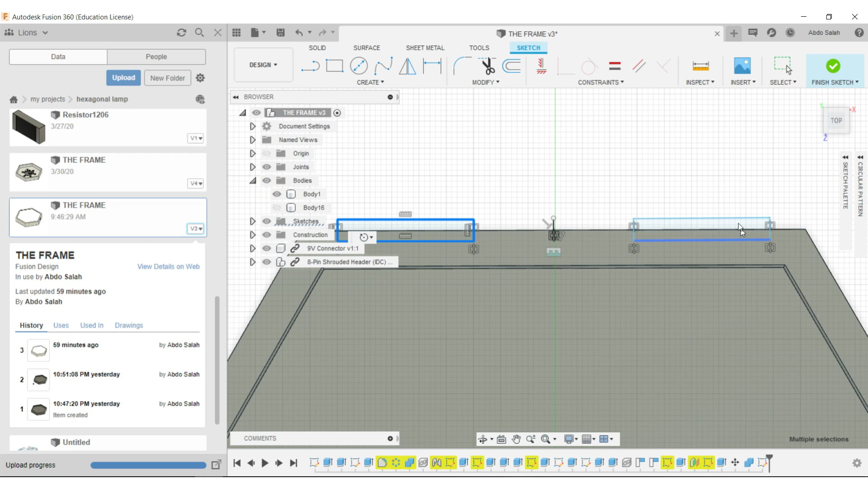The height and width of the screenshot is (488, 868).
Task: Click the Upload button
Action: click(x=123, y=78)
